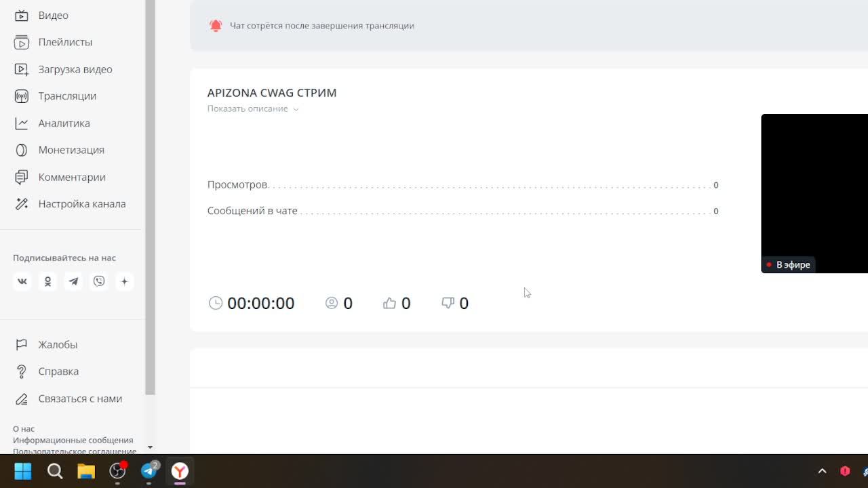Open the Справка link
The height and width of the screenshot is (488, 868).
[x=58, y=371]
